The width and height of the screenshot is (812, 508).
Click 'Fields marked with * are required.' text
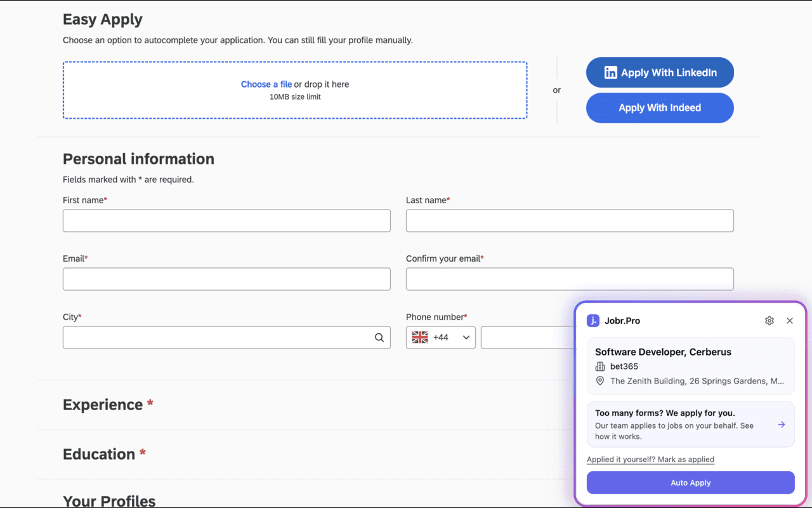coord(128,180)
